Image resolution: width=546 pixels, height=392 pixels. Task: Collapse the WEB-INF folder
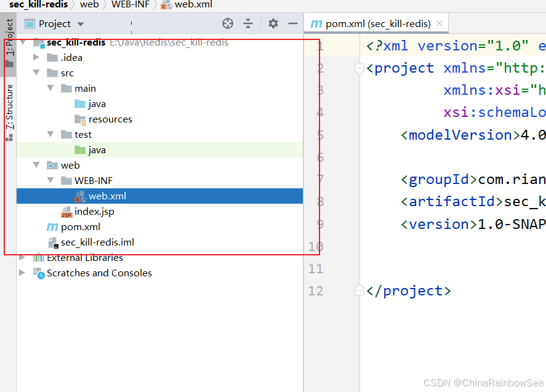50,181
